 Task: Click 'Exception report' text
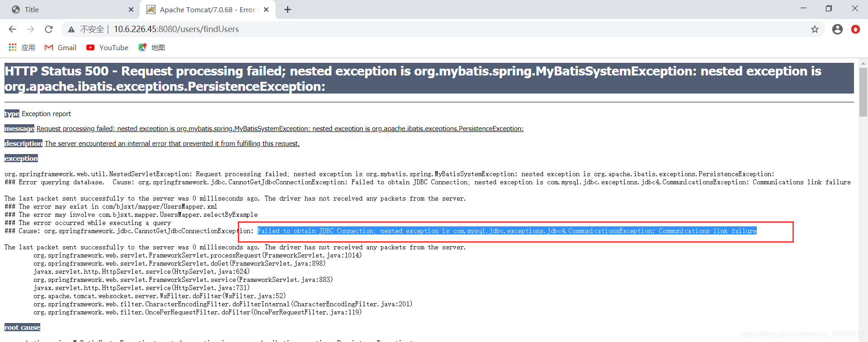point(46,114)
